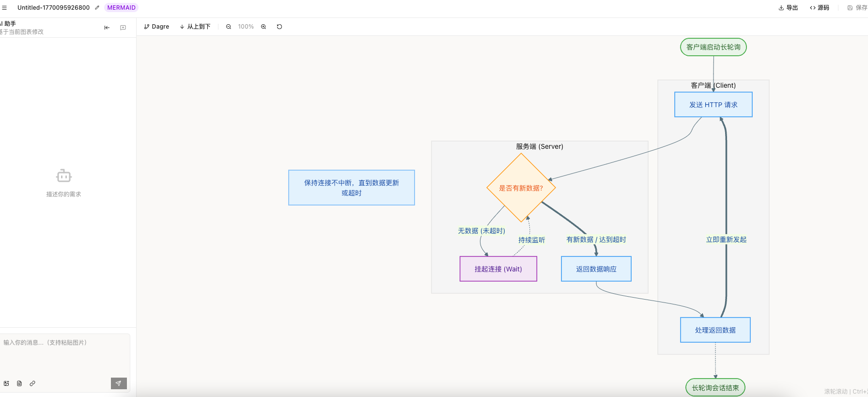Open the hamburger menu at top left
868x397 pixels.
coord(4,8)
